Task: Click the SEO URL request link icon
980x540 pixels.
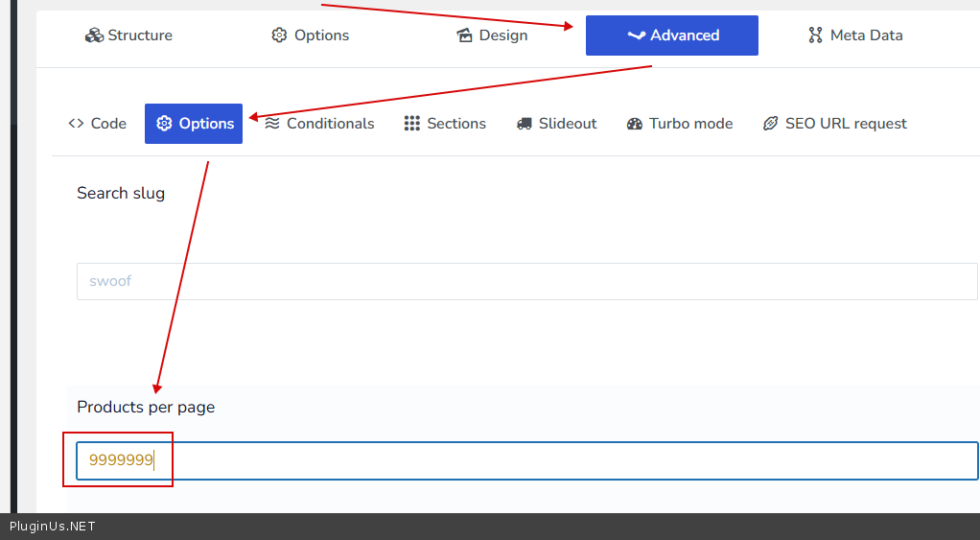Action: 770,124
